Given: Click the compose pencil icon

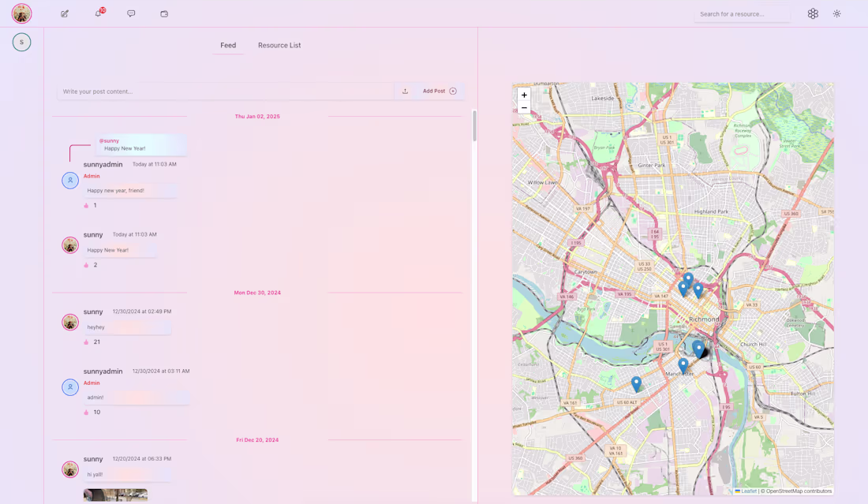Looking at the screenshot, I should [x=65, y=14].
